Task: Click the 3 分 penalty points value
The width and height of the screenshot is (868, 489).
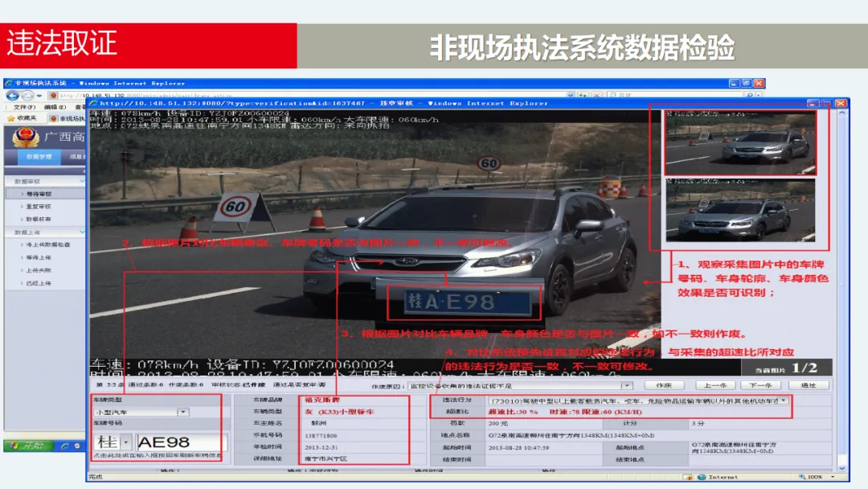Action: point(698,424)
